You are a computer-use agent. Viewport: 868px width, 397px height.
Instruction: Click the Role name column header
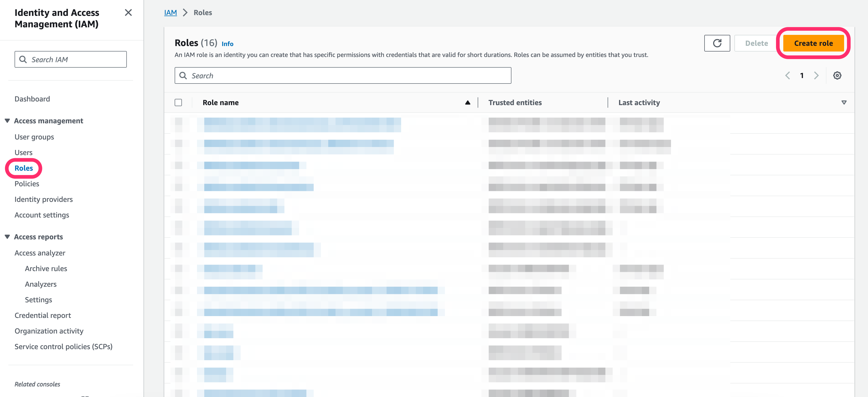tap(220, 103)
